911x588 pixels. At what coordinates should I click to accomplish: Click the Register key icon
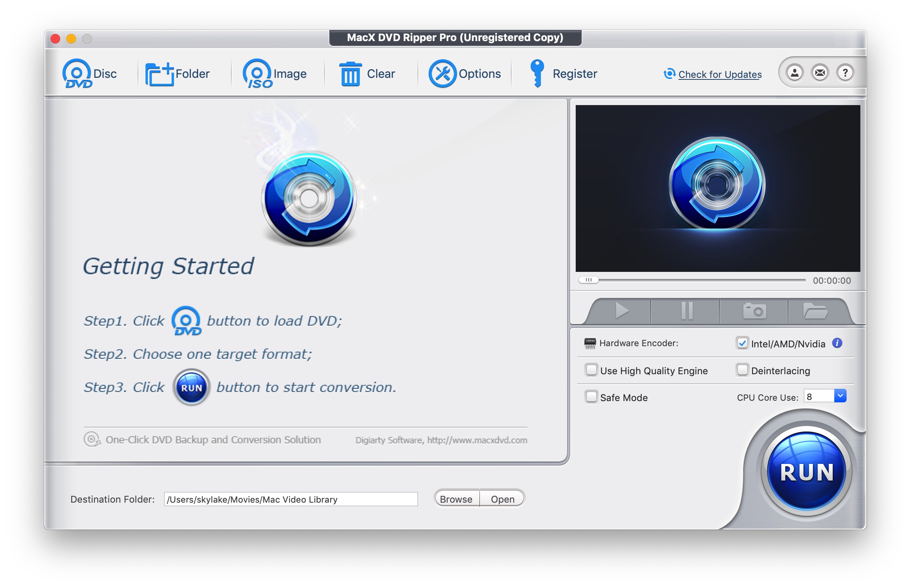[x=537, y=73]
